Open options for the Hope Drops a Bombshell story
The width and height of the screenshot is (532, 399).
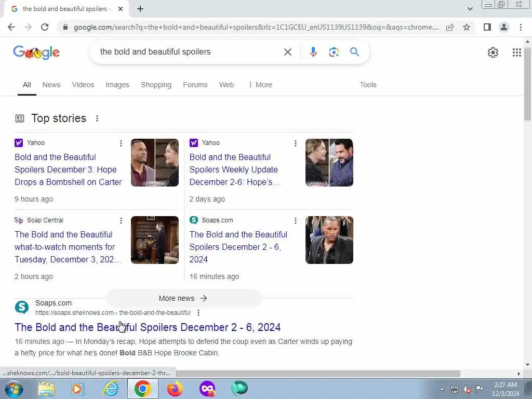(121, 143)
